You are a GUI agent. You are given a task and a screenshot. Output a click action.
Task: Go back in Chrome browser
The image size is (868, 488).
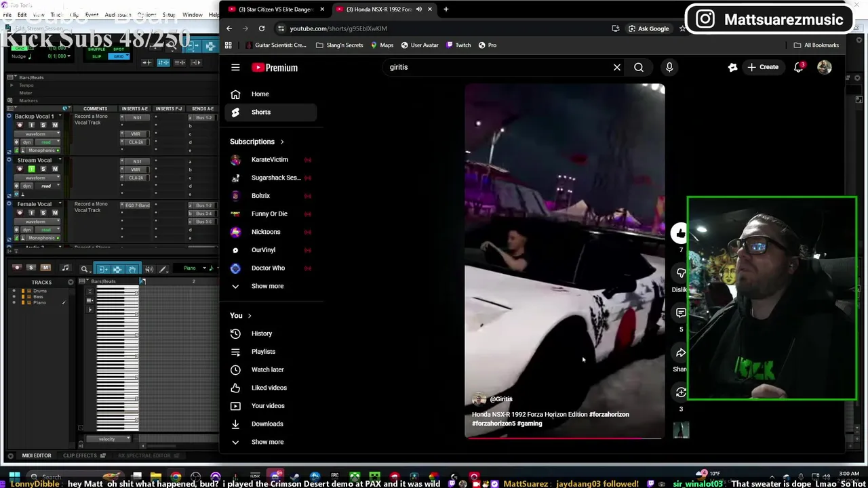coord(229,28)
